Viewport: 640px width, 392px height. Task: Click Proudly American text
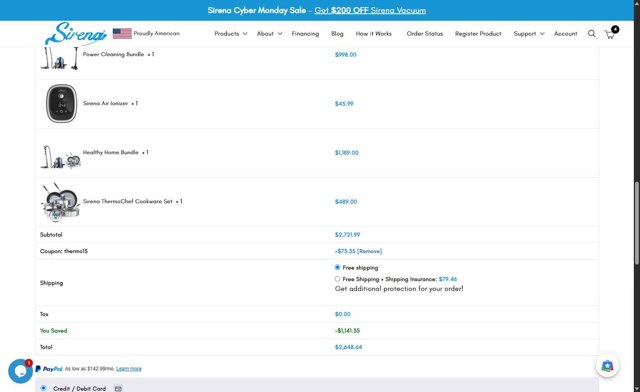[157, 33]
